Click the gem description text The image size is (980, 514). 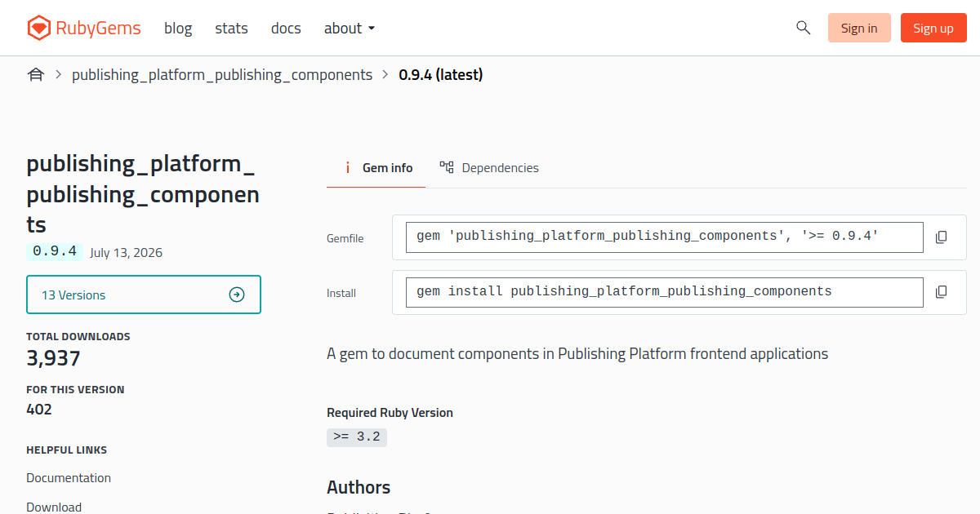pos(577,354)
